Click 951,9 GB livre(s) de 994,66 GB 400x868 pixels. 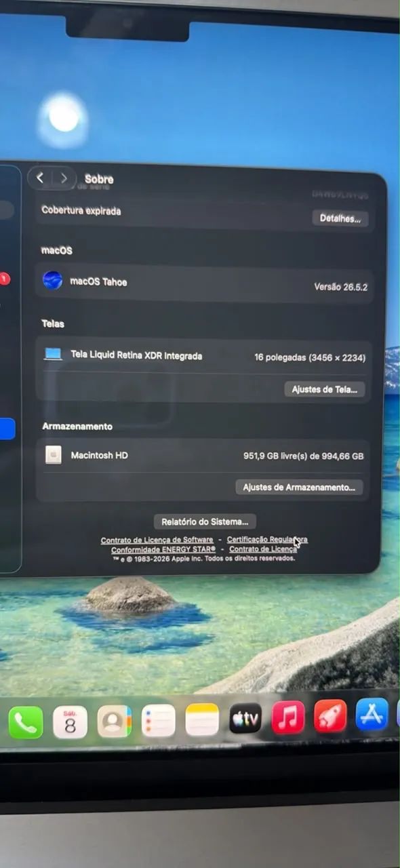pyautogui.click(x=304, y=456)
